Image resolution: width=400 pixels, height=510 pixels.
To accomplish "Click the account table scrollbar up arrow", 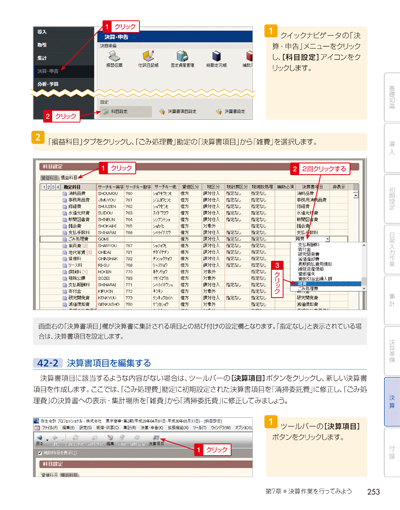I will (x=356, y=194).
